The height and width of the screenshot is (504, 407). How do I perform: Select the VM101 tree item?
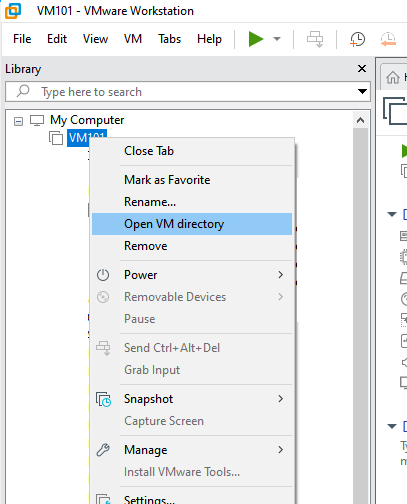[87, 138]
